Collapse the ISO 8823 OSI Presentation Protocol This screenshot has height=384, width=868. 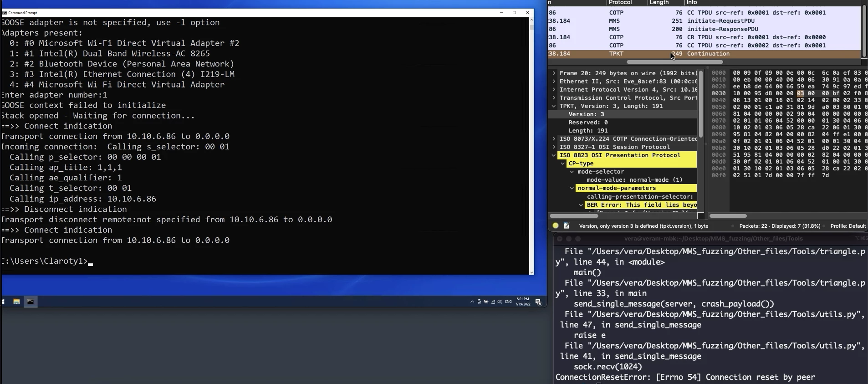tap(554, 155)
